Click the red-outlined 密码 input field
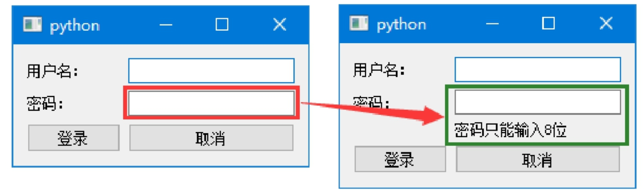Screen dimensions: 644x195 [x=211, y=103]
